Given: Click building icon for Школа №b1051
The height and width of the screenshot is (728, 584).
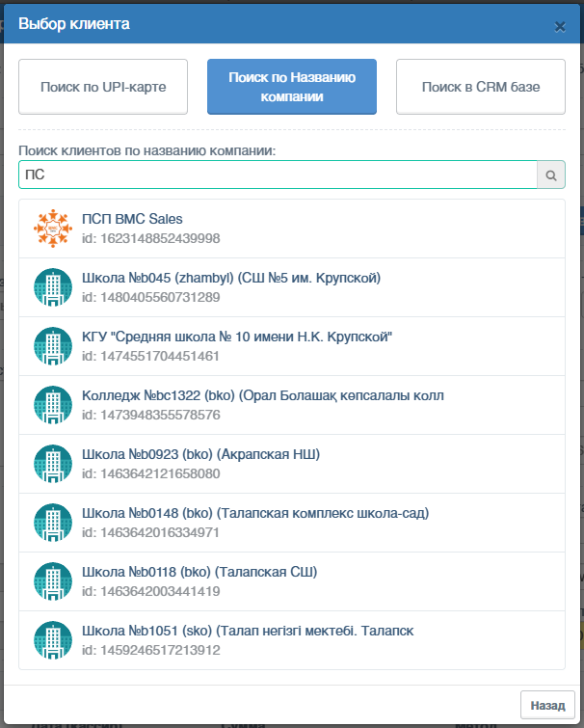Looking at the screenshot, I should tap(53, 640).
